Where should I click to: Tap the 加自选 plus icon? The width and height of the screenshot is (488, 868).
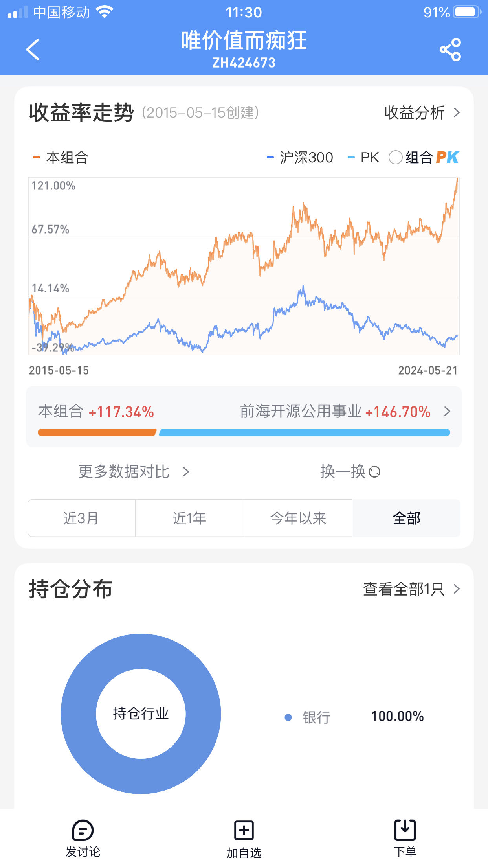[x=244, y=830]
